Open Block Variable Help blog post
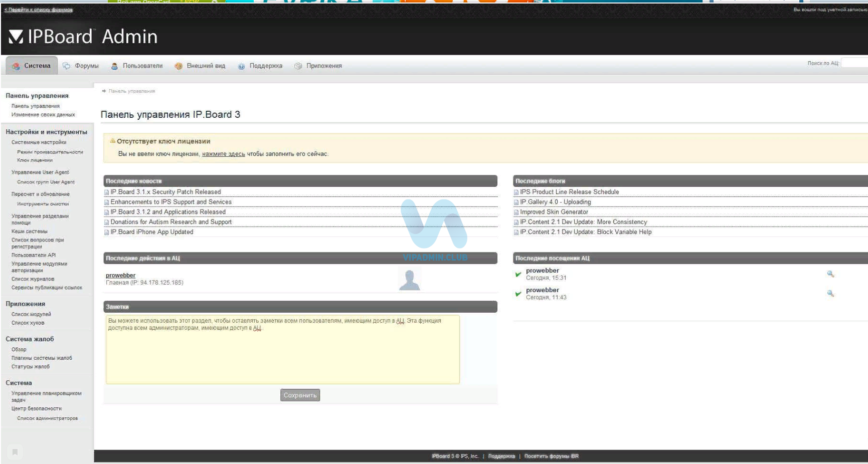Viewport: 868px width, 464px height. click(x=586, y=232)
